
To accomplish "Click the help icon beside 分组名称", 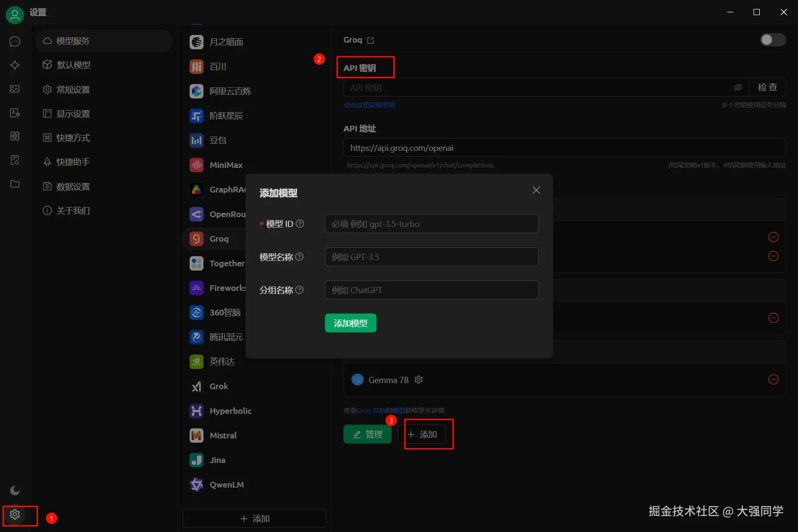I will click(x=299, y=290).
